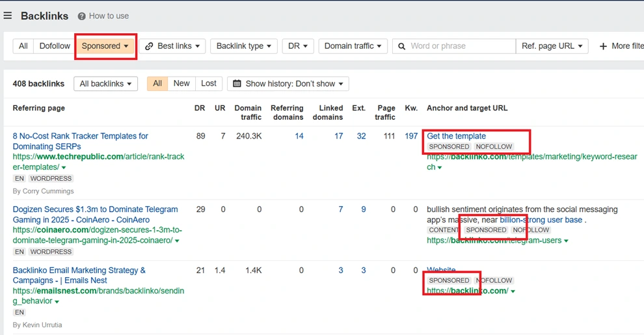The height and width of the screenshot is (335, 644).
Task: Click the calendar icon in Show history
Action: pyautogui.click(x=237, y=84)
